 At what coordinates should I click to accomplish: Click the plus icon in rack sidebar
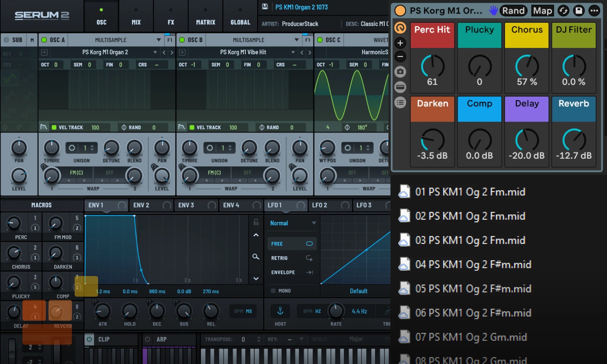pyautogui.click(x=400, y=43)
